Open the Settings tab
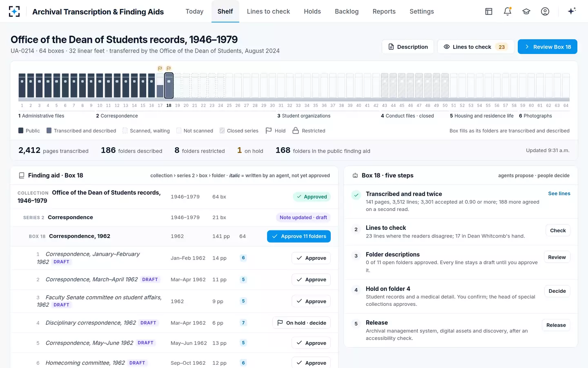Image resolution: width=588 pixels, height=368 pixels. 422,11
